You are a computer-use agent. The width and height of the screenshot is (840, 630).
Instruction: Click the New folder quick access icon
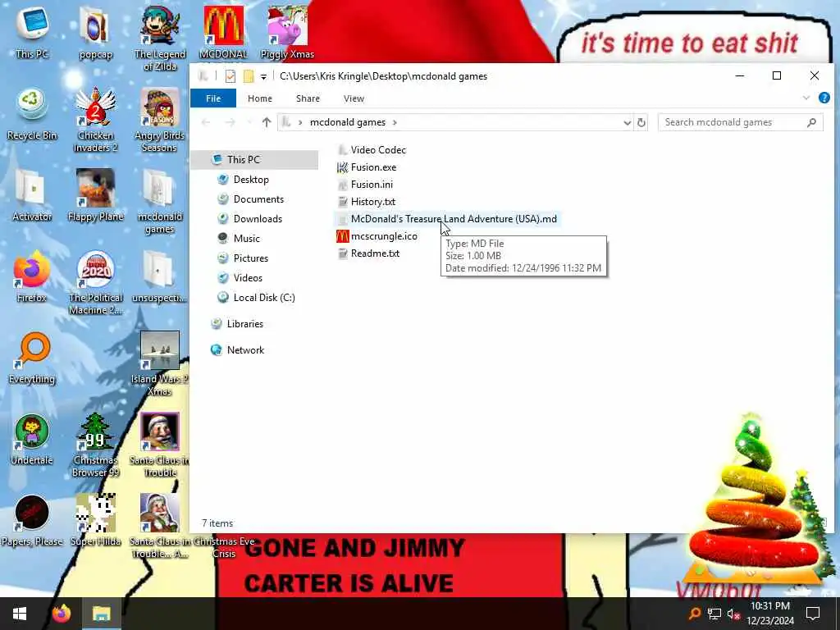249,76
